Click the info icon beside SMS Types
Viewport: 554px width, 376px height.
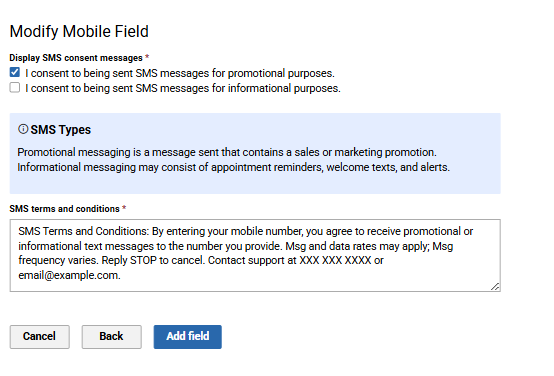pos(23,129)
